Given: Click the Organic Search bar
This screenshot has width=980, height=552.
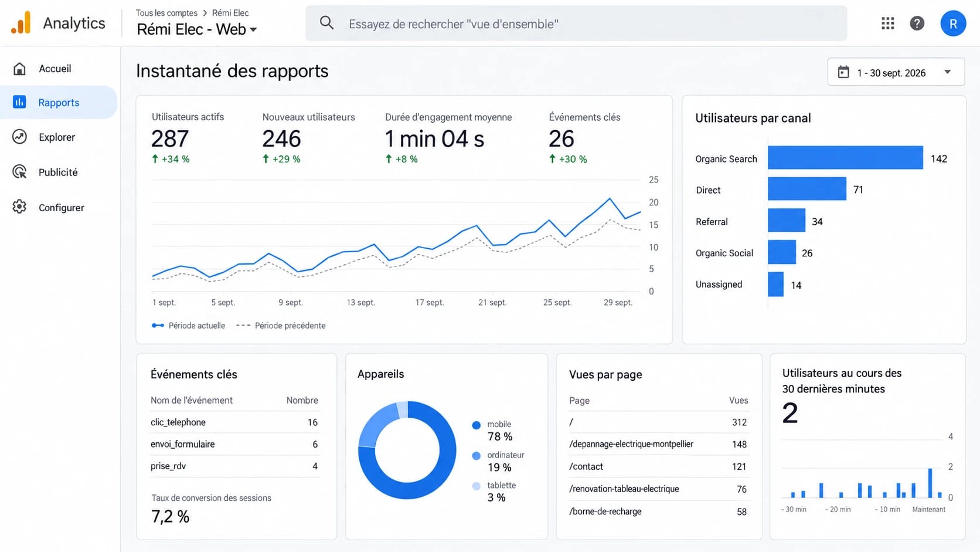Looking at the screenshot, I should [x=845, y=158].
